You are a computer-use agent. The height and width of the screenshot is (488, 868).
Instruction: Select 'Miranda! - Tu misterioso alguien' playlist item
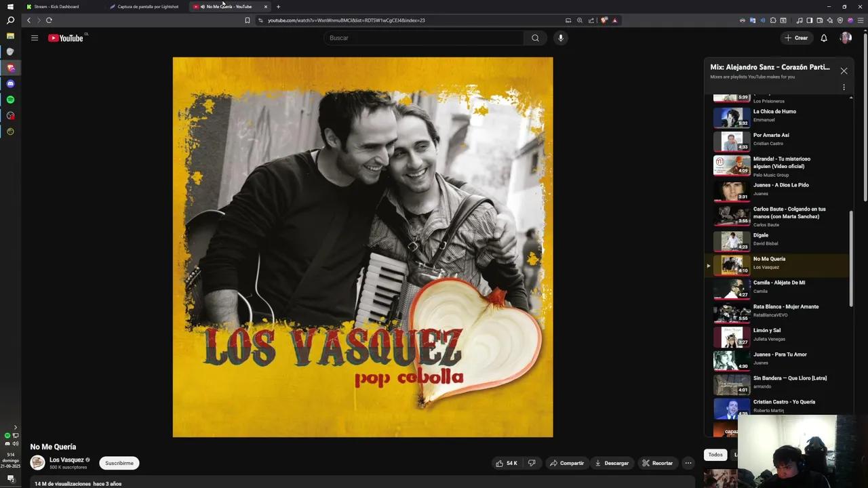[776, 166]
